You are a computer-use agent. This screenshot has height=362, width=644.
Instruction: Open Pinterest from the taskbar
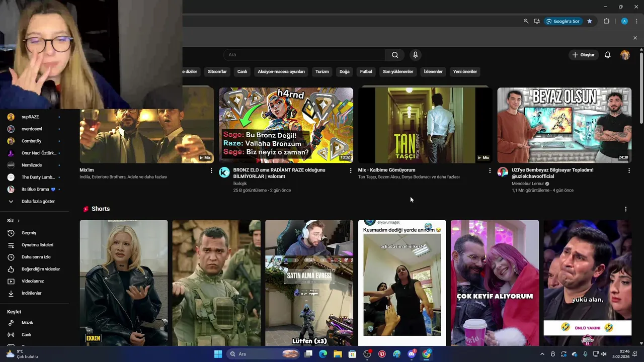[382, 354]
